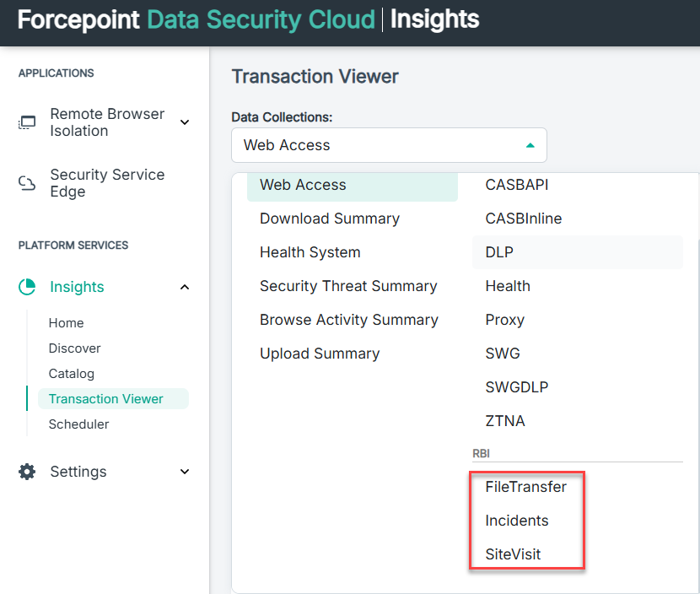The image size is (700, 594).
Task: Click the Insights pie chart icon
Action: click(x=27, y=287)
